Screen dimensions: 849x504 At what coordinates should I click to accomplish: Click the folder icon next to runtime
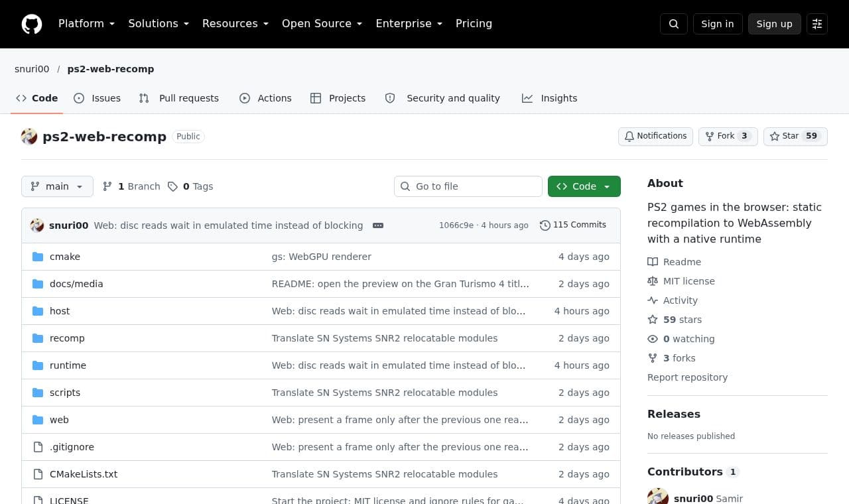tap(38, 365)
